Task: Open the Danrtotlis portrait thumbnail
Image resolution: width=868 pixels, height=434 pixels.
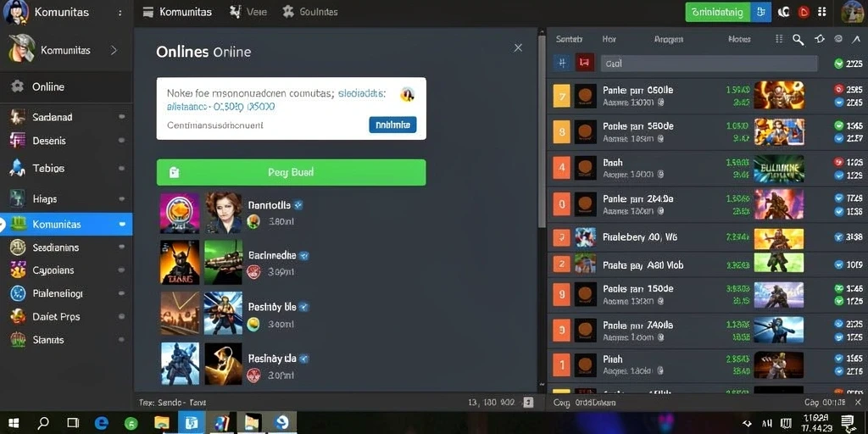Action: pyautogui.click(x=223, y=213)
